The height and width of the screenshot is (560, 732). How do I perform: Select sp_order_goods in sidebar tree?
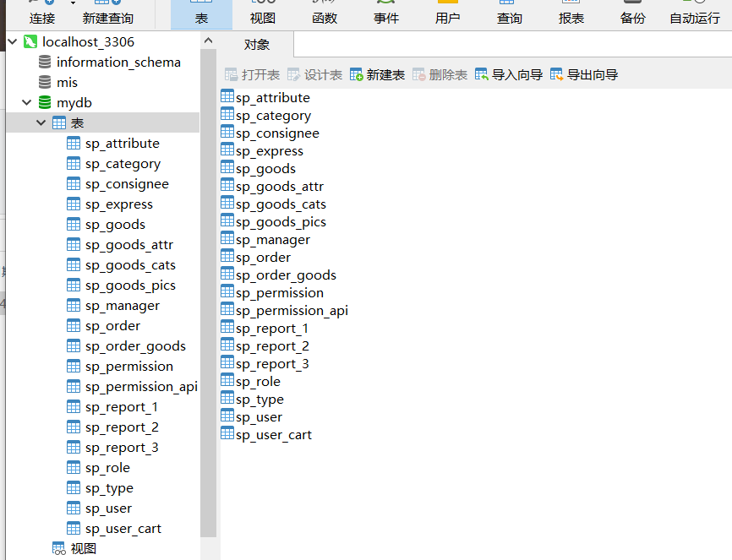point(135,346)
